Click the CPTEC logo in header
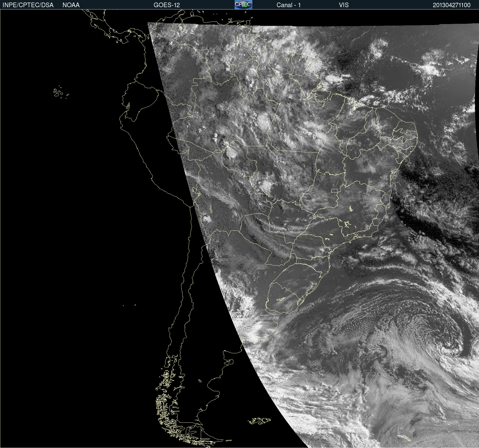Viewport: 479px width, 448px height. pos(243,5)
